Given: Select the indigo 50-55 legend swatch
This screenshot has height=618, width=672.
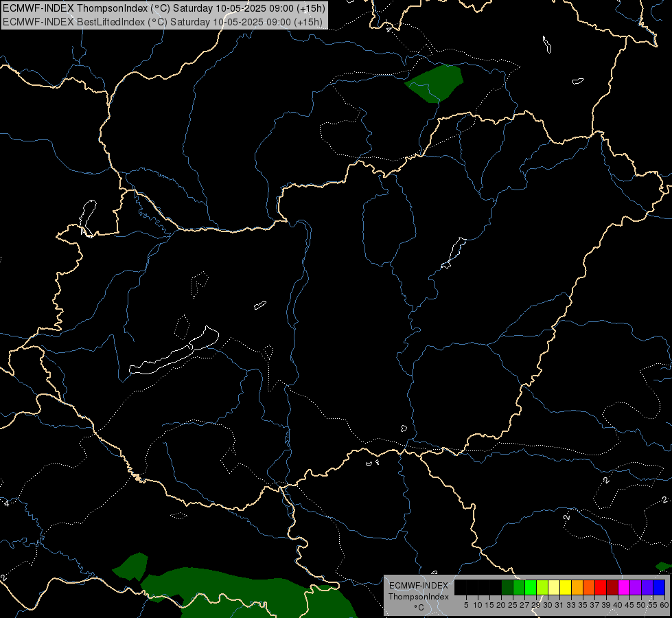Looking at the screenshot, I should pyautogui.click(x=647, y=587).
